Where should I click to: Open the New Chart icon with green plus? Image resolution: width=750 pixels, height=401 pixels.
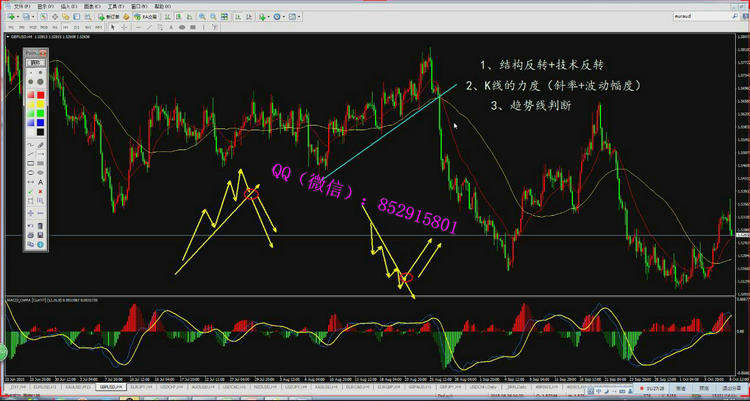10,16
